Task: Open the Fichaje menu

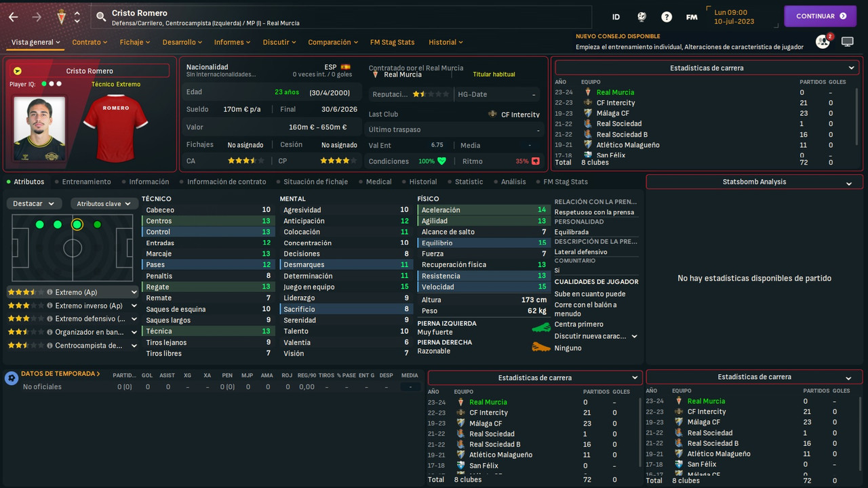Action: 135,42
